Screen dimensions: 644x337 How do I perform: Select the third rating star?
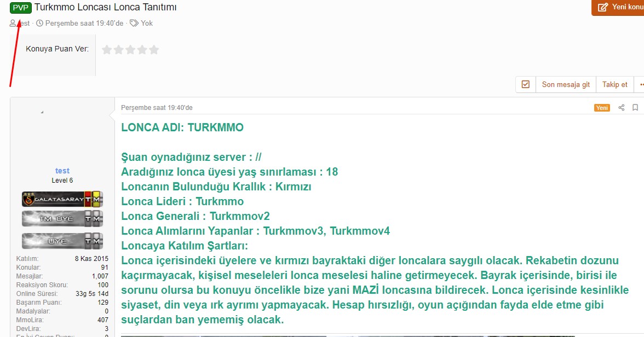(x=130, y=50)
